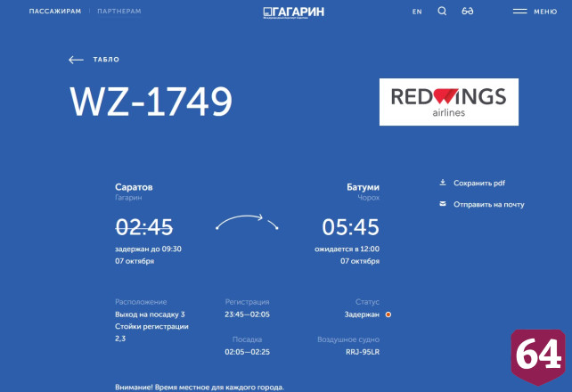
Task: Open the search magnifier icon
Action: coord(442,12)
